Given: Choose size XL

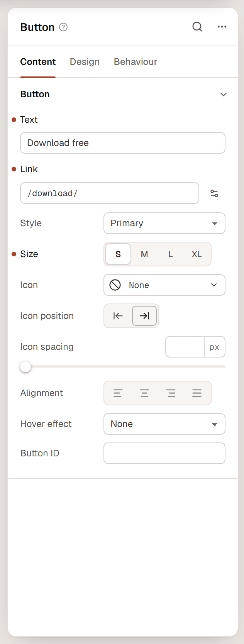Looking at the screenshot, I should [197, 254].
